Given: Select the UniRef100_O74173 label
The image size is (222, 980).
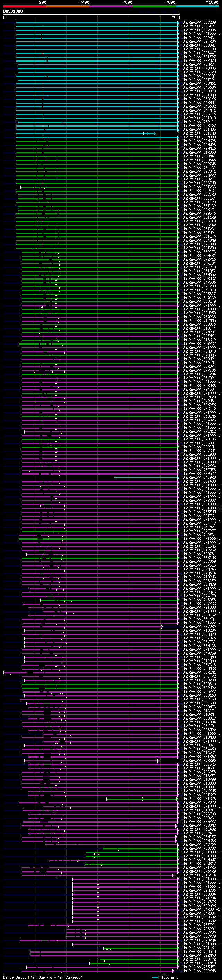Looking at the screenshot, I should (x=199, y=596).
